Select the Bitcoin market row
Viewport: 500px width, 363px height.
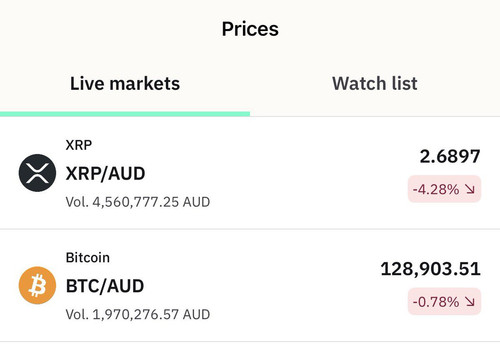point(250,285)
